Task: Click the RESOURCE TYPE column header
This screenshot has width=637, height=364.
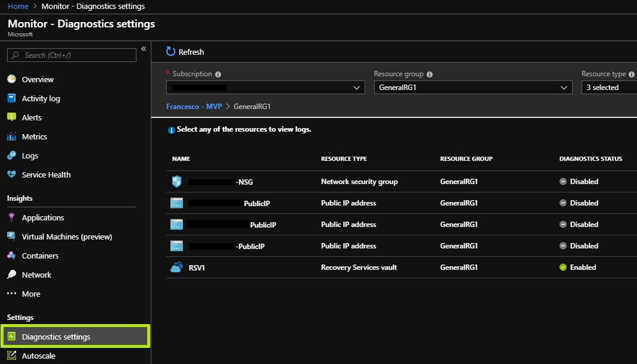Action: click(x=344, y=159)
